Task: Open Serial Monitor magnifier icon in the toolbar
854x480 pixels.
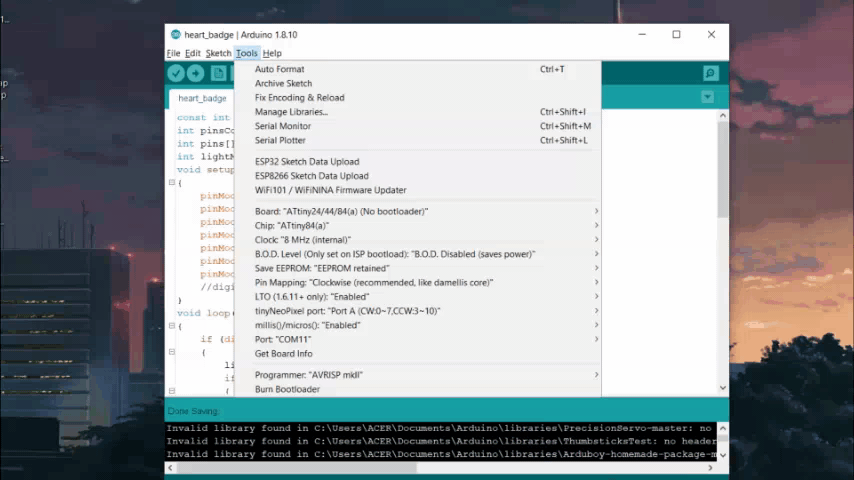Action: [710, 73]
